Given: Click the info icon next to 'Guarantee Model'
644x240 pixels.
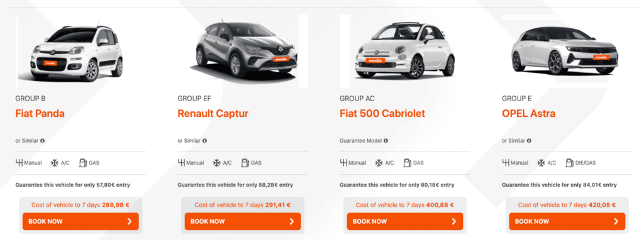Looking at the screenshot, I should 386,141.
